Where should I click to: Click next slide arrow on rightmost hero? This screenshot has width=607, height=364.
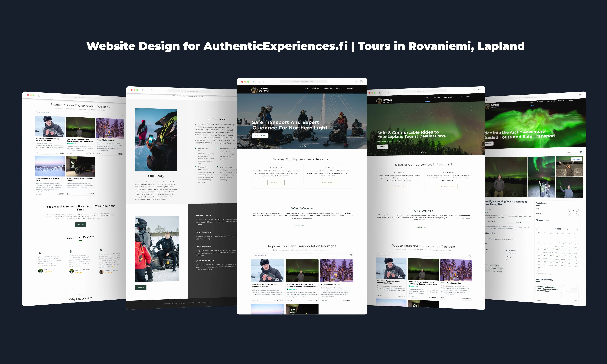582,134
